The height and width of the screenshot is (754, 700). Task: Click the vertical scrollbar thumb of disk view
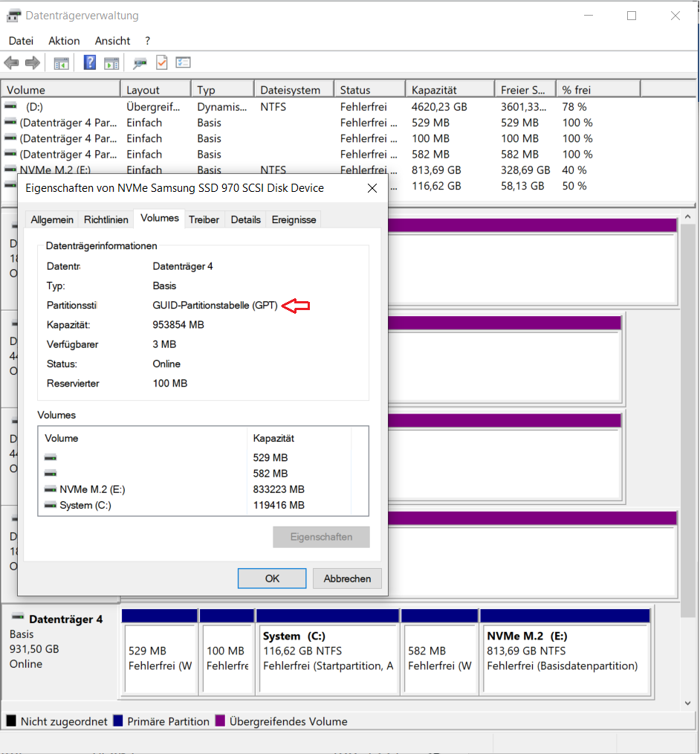[x=688, y=421]
